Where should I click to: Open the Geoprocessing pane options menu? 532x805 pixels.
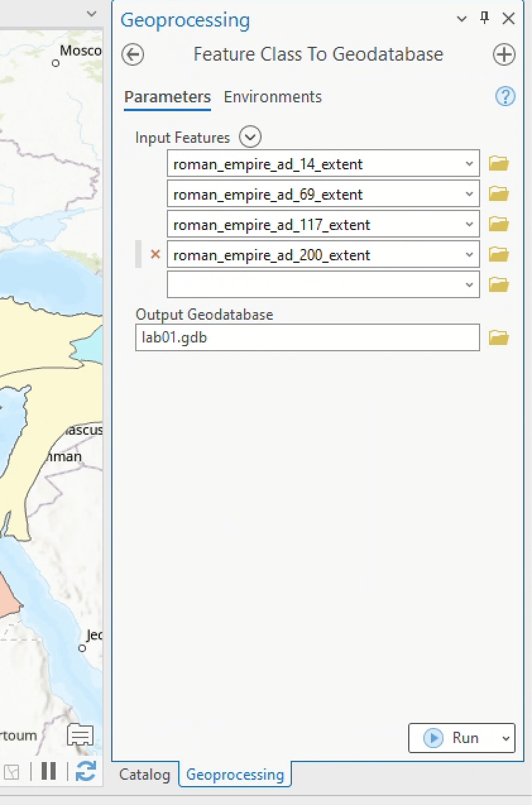click(462, 19)
